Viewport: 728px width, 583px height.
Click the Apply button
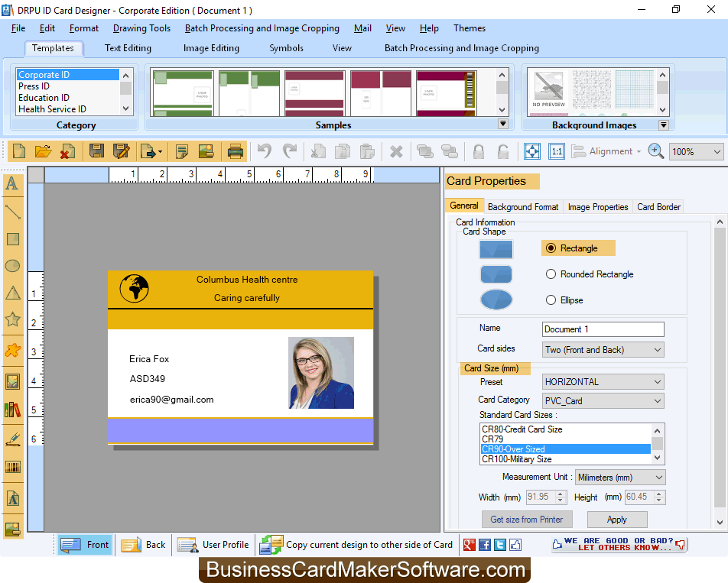click(x=617, y=520)
